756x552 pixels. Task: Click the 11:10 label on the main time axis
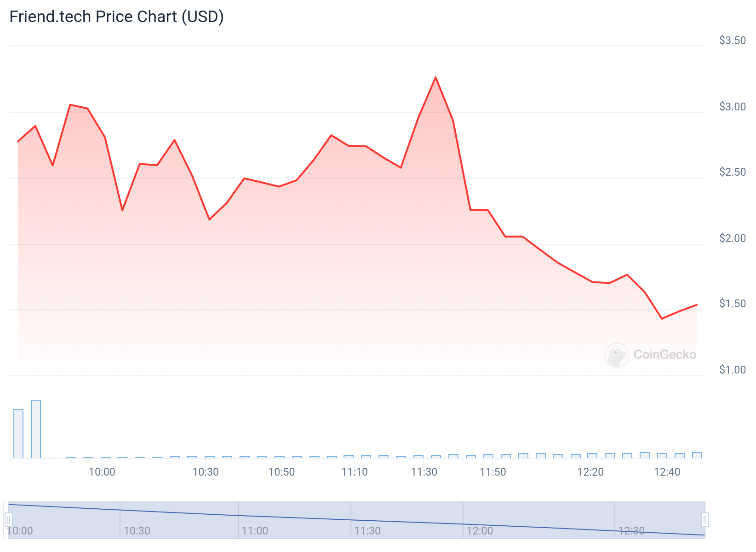pos(355,472)
